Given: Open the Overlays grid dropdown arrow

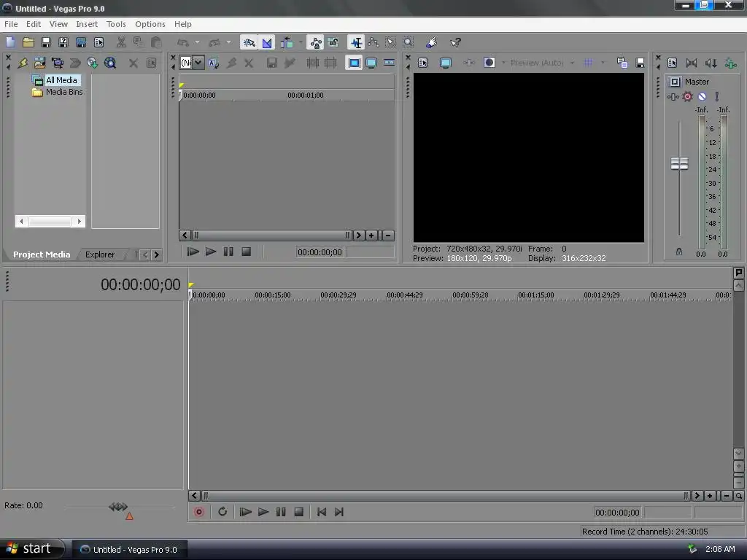Looking at the screenshot, I should (x=603, y=63).
